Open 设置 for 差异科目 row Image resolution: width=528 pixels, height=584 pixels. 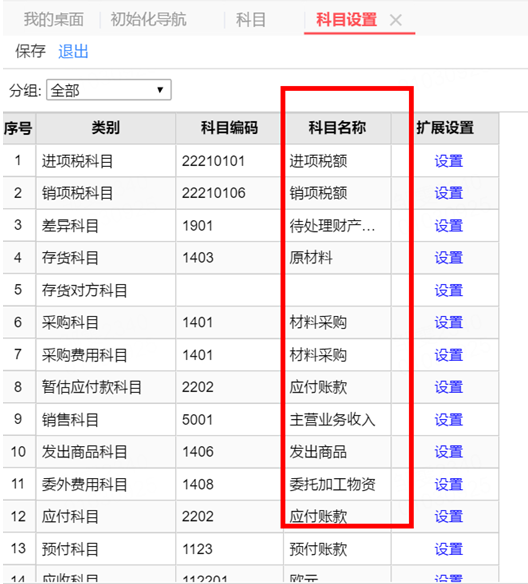[449, 226]
